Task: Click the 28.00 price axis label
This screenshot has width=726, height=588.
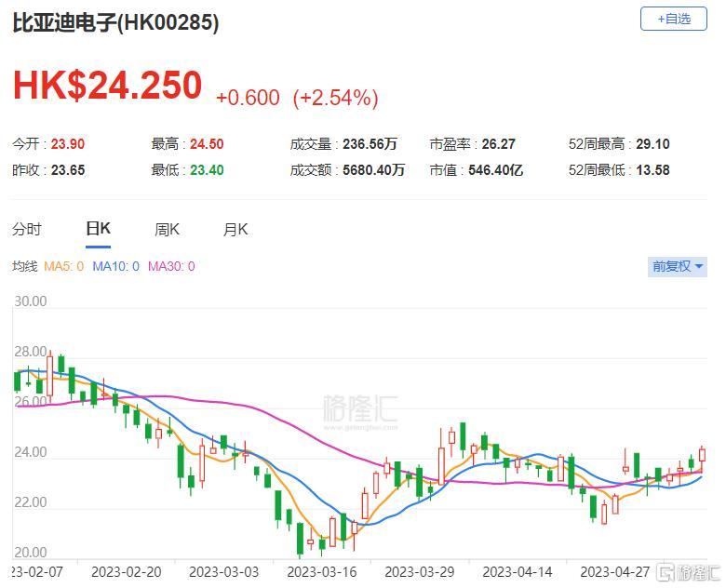Action: point(31,352)
